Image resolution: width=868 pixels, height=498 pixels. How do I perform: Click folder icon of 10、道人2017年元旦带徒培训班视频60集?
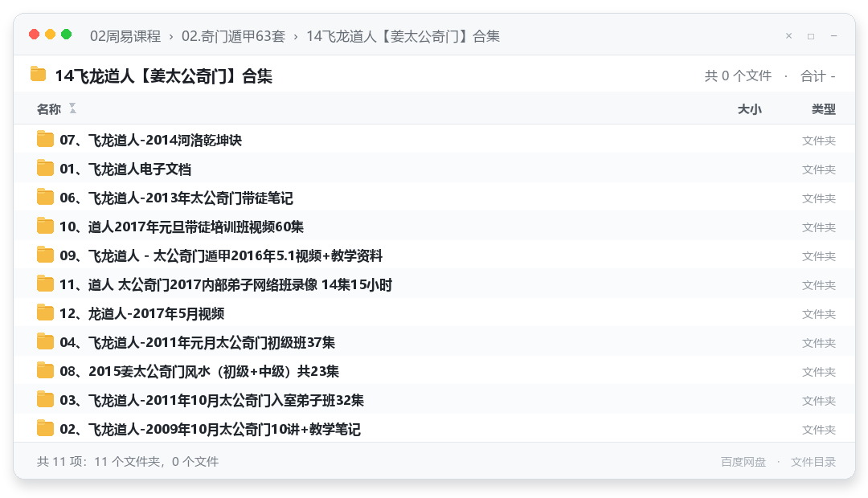45,226
